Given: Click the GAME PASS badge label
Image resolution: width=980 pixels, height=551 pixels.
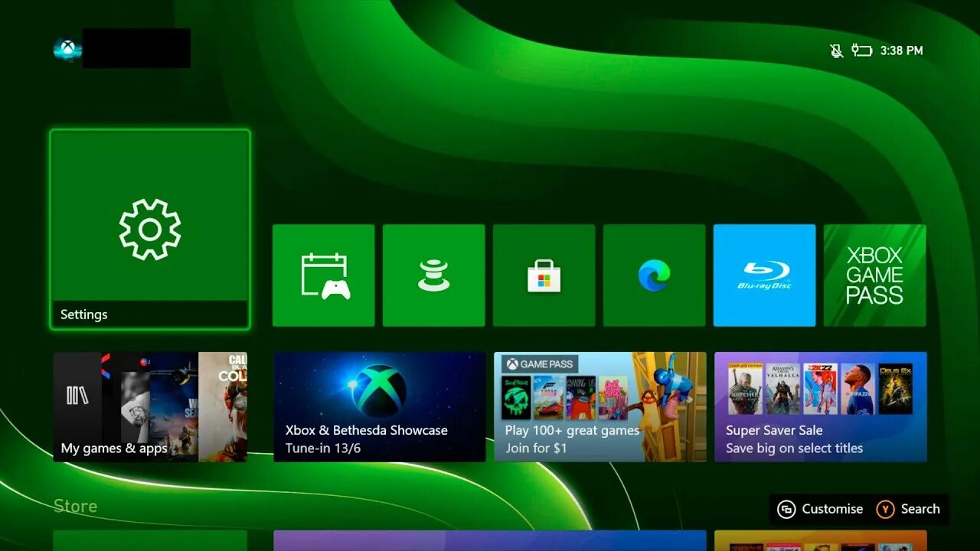Looking at the screenshot, I should 539,364.
